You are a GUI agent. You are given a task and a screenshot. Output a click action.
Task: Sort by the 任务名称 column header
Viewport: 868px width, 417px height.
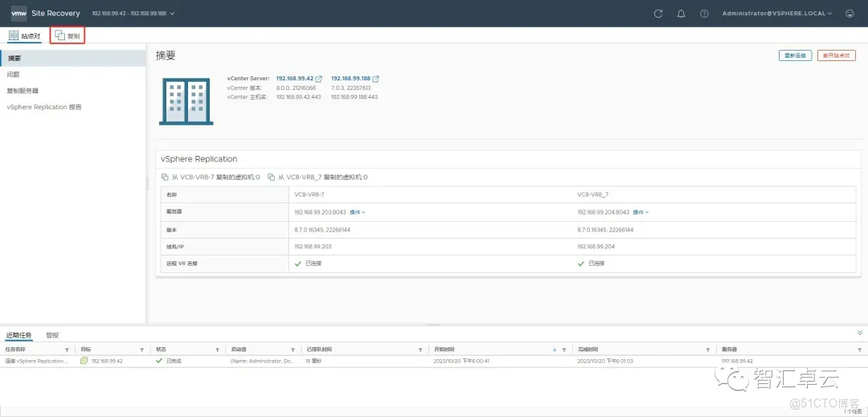click(x=15, y=350)
